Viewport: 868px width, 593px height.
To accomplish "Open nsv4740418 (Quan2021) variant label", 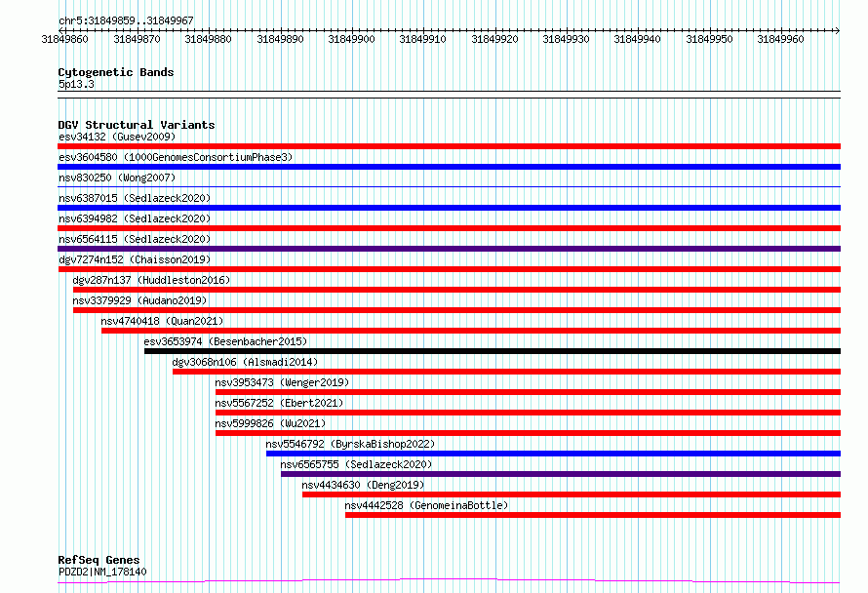I will click(162, 321).
